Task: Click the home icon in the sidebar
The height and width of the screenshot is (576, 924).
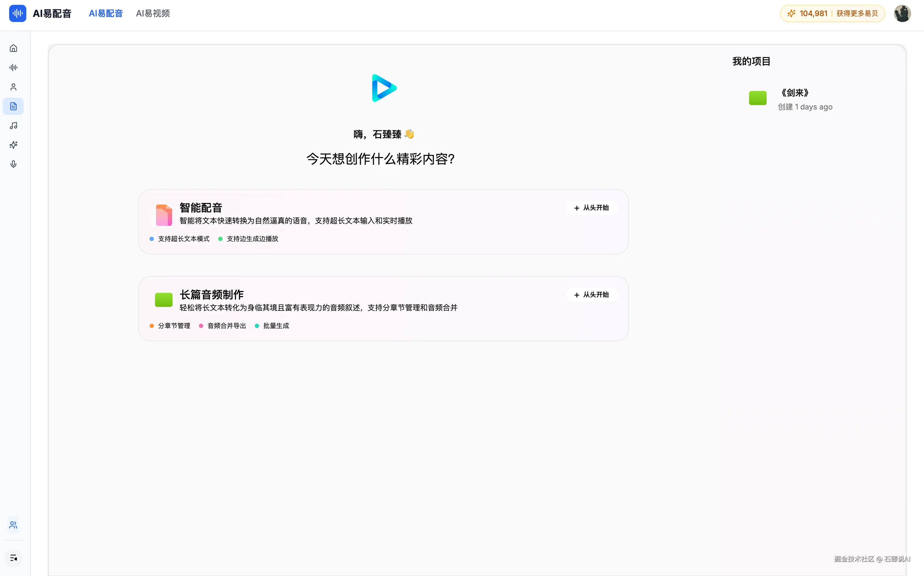Action: [13, 48]
